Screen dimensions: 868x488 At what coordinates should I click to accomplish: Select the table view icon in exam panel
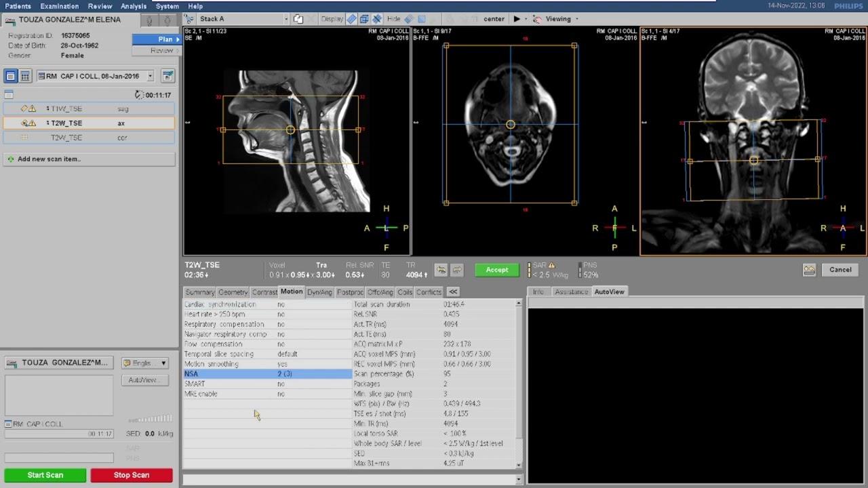[25, 77]
